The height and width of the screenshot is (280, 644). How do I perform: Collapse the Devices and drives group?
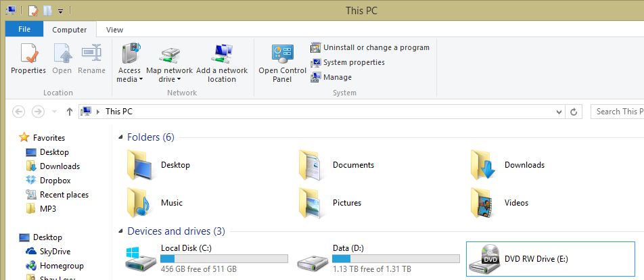120,231
